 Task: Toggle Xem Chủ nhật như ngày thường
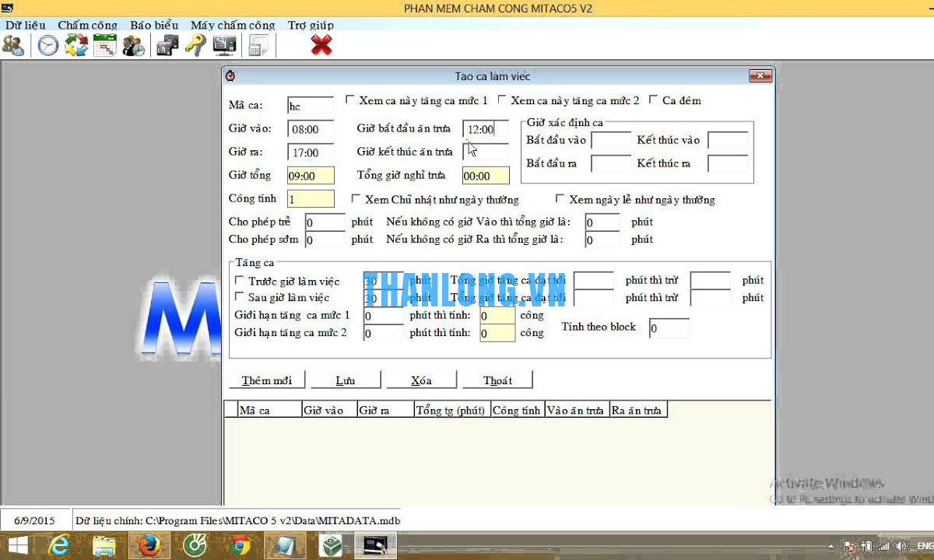pyautogui.click(x=356, y=199)
